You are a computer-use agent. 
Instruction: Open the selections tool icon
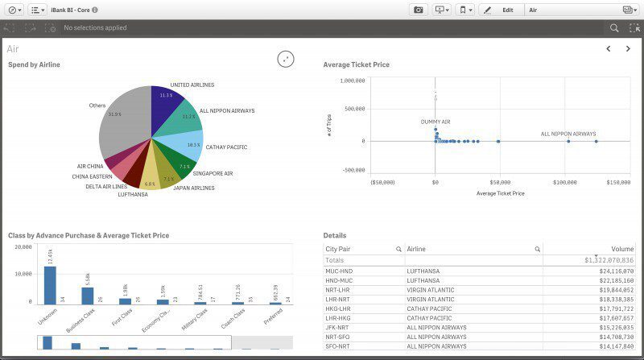(x=634, y=27)
